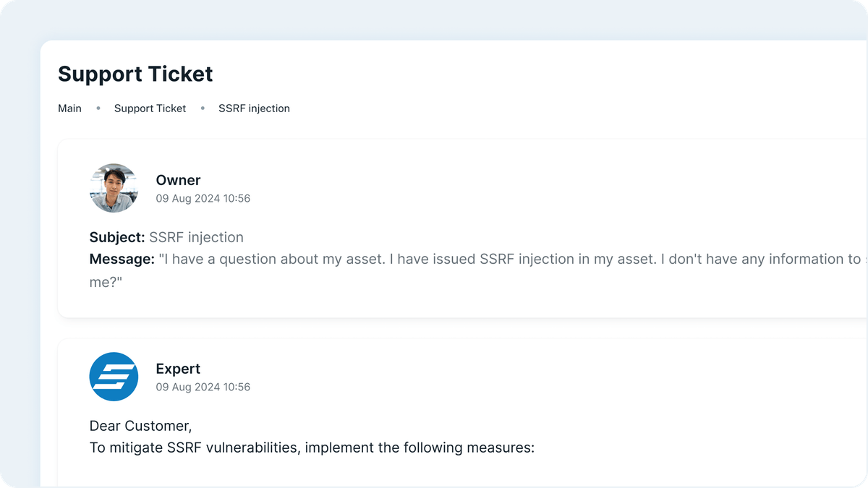This screenshot has height=488, width=868.
Task: Open the Support Ticket breadcrumb link
Action: [x=150, y=108]
